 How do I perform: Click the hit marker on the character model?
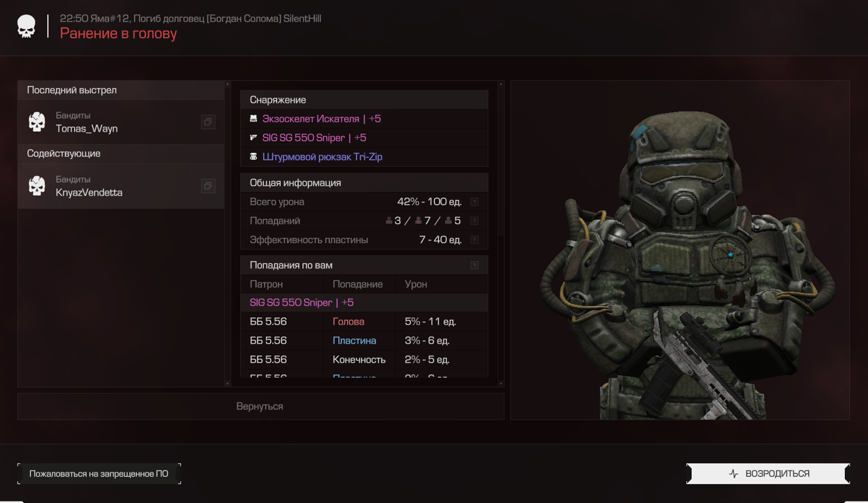click(x=730, y=255)
